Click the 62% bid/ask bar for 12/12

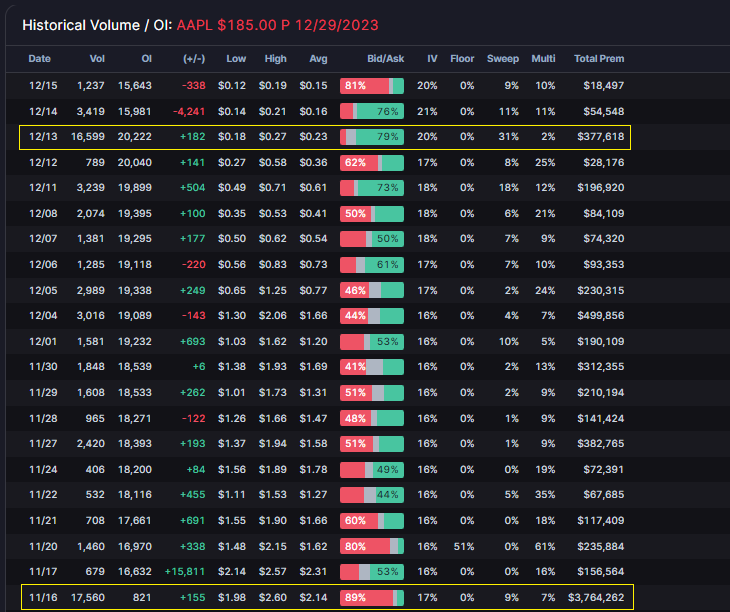point(372,163)
